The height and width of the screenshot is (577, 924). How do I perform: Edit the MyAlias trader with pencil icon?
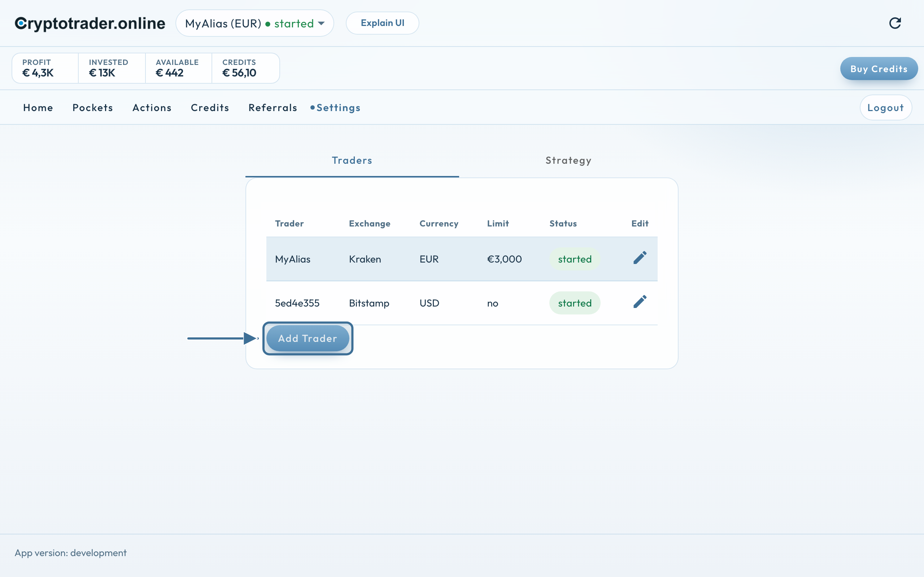pyautogui.click(x=640, y=258)
